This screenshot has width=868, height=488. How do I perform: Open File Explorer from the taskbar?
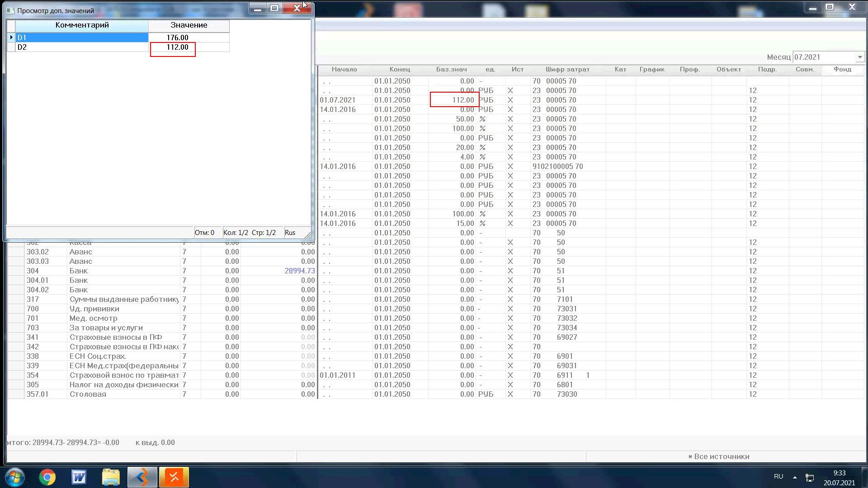coord(110,477)
